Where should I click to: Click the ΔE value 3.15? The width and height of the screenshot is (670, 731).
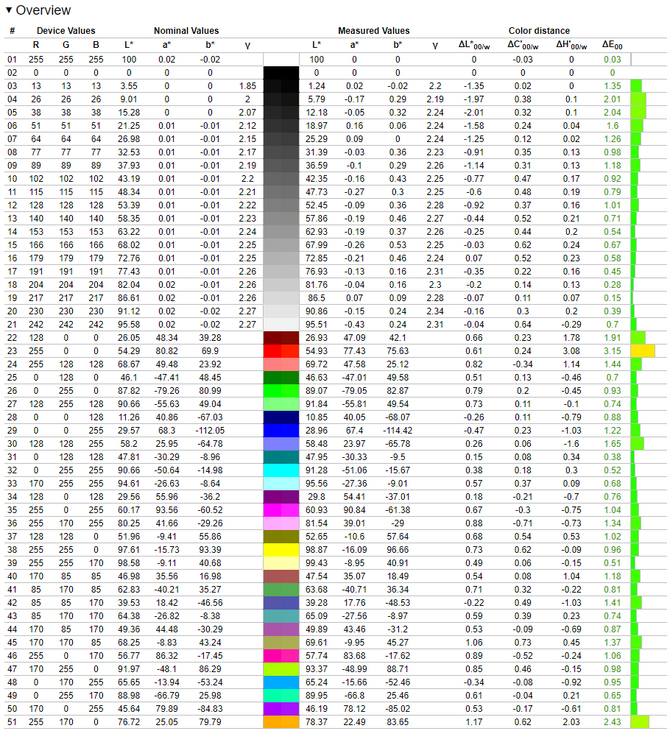(612, 351)
